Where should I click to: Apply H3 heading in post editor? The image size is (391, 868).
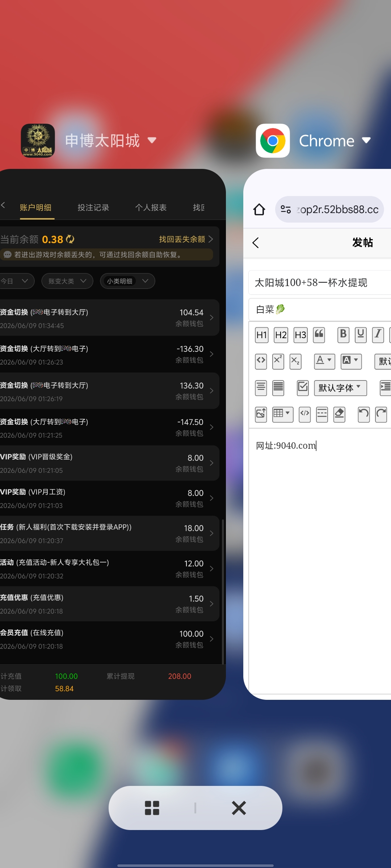300,335
